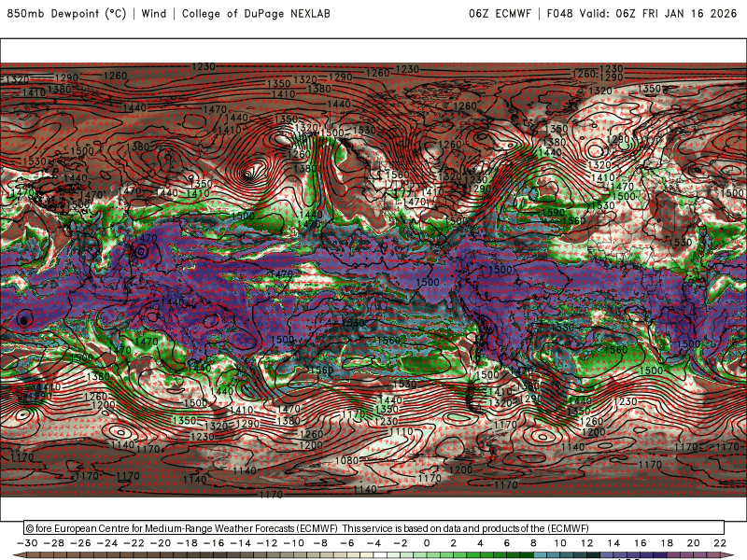Click the "F048" forecast hour text

[559, 13]
